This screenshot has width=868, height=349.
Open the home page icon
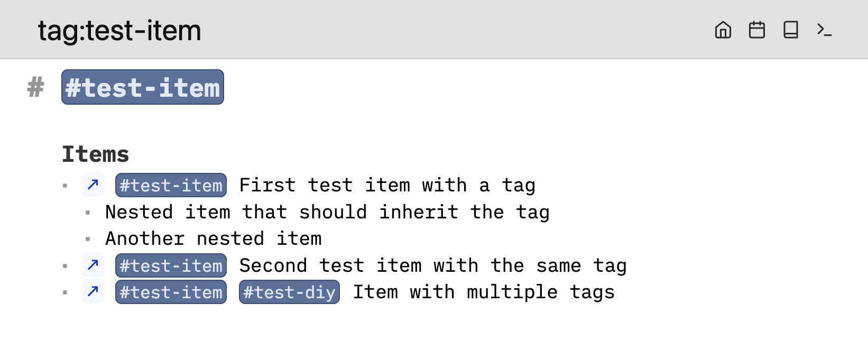723,30
